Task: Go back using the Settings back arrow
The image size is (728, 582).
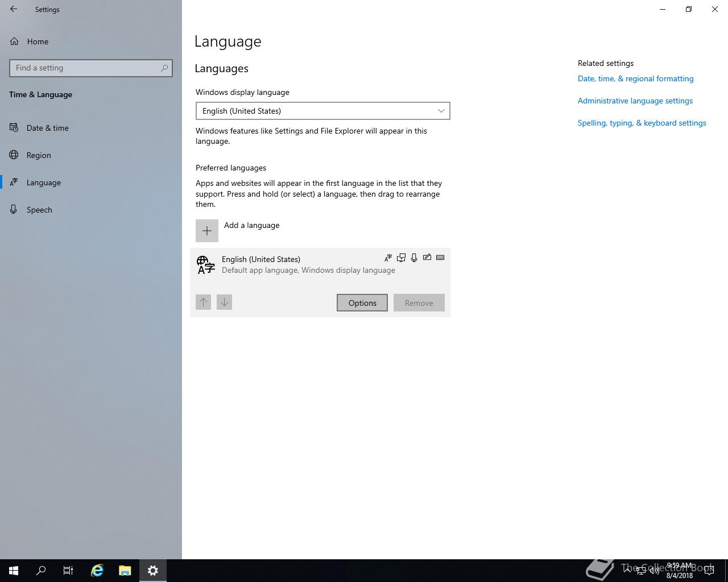Action: [14, 9]
